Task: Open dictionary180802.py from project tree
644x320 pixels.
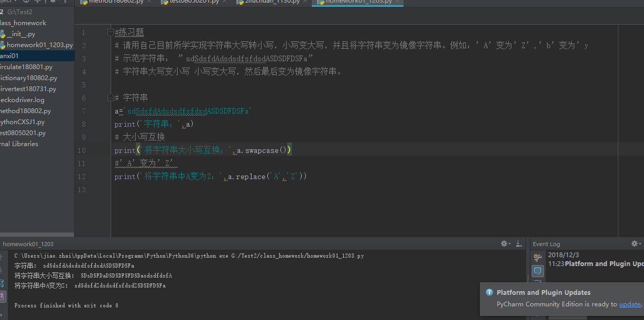Action: coord(29,78)
